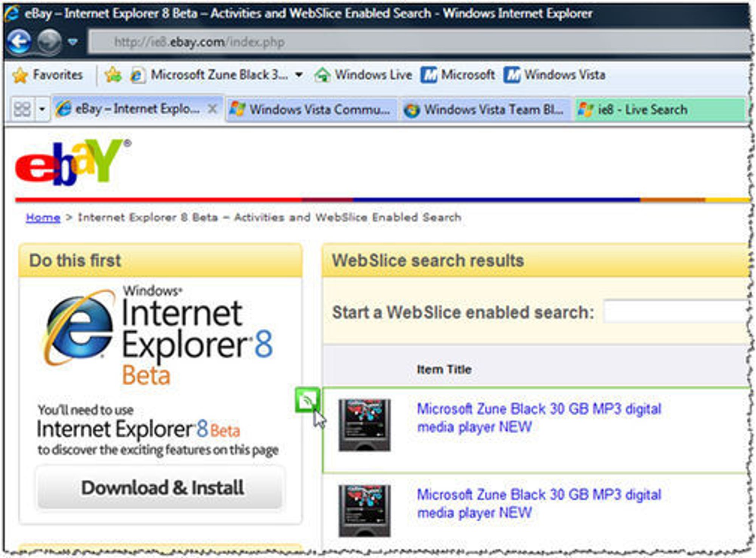Open the Favorites star button
The image size is (756, 558).
click(x=48, y=75)
